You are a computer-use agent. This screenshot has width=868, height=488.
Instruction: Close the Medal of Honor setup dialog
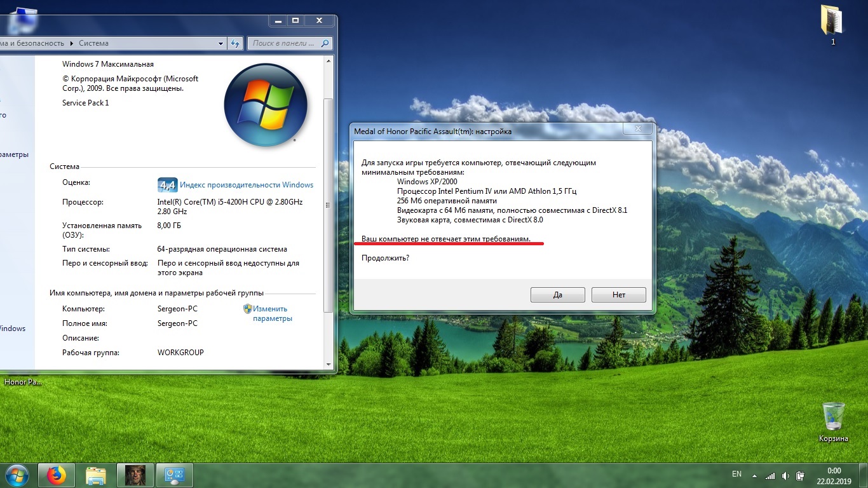tap(637, 129)
